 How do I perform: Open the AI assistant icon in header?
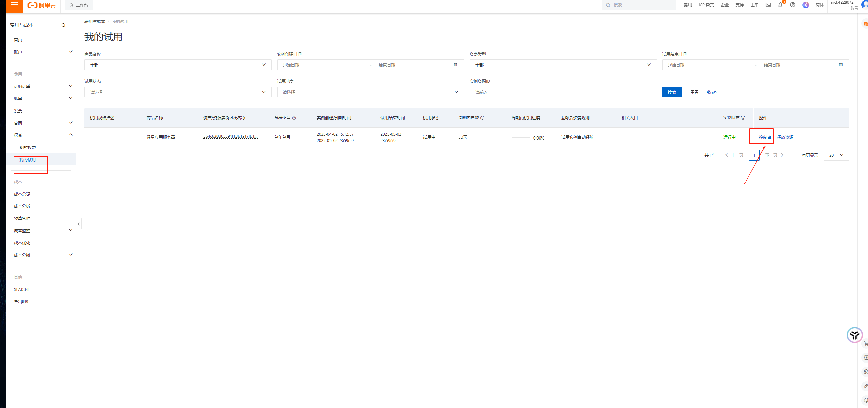(805, 5)
